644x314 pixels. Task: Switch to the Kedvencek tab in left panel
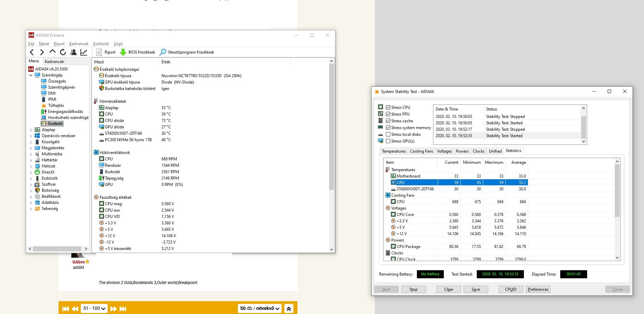(x=54, y=61)
